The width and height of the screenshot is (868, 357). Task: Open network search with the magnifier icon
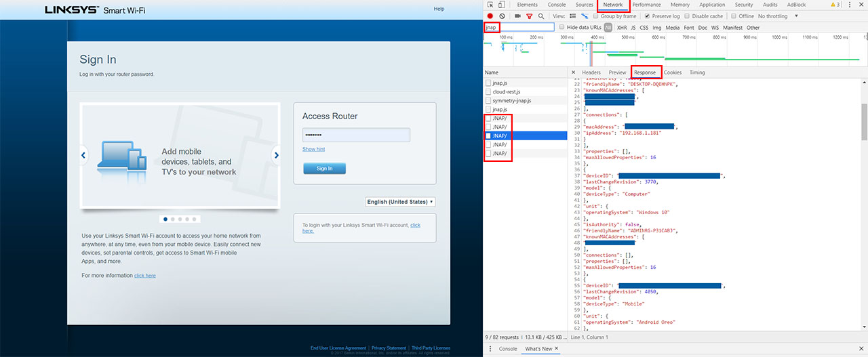[540, 16]
